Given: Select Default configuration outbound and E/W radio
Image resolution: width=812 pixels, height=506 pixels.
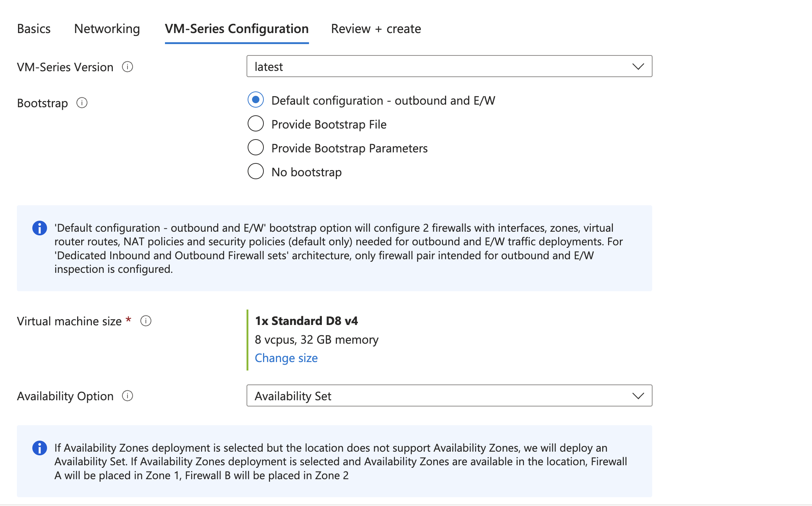Looking at the screenshot, I should click(256, 100).
